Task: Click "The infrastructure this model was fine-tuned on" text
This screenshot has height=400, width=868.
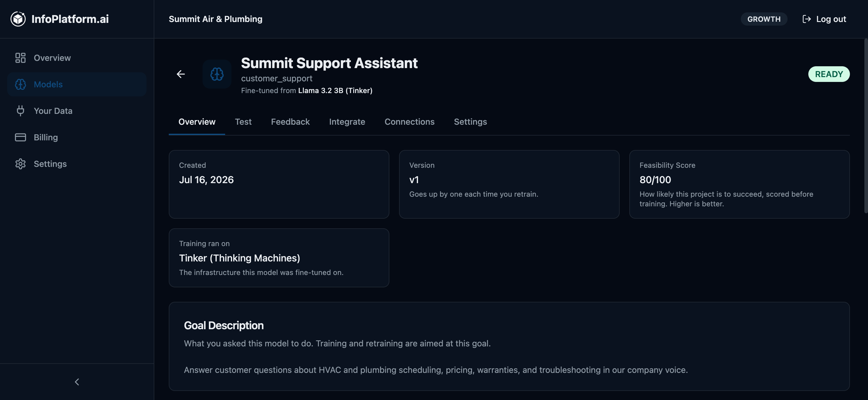Action: pos(261,272)
